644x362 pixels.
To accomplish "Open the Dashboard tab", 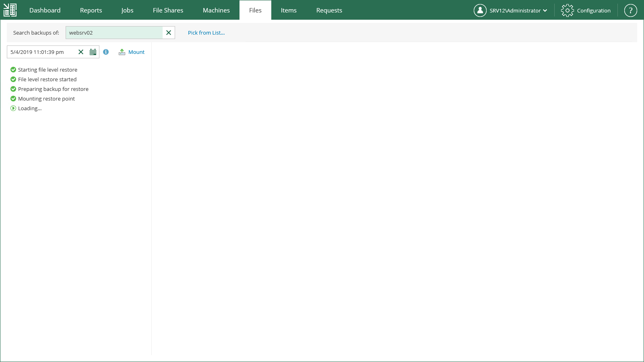I will [45, 10].
